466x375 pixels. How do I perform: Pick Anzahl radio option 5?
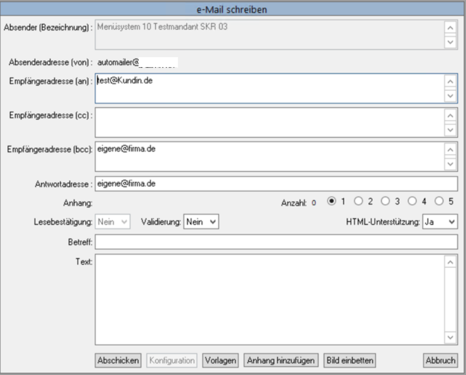(439, 201)
